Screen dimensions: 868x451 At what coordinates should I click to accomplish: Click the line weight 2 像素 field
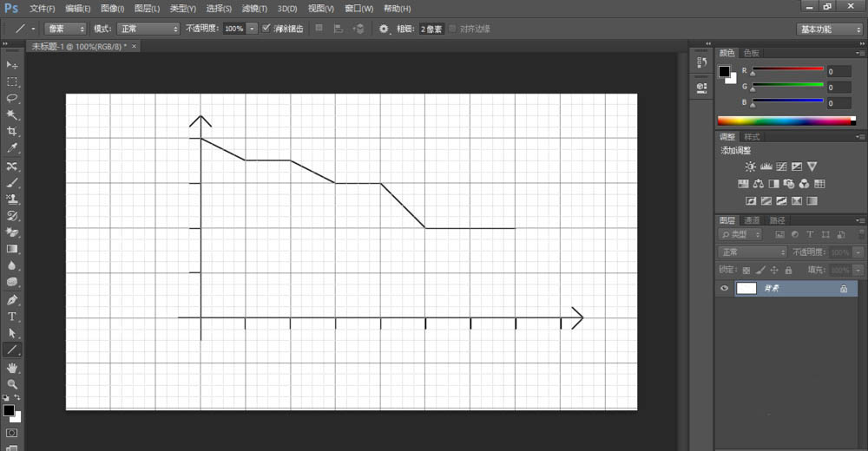tap(431, 29)
